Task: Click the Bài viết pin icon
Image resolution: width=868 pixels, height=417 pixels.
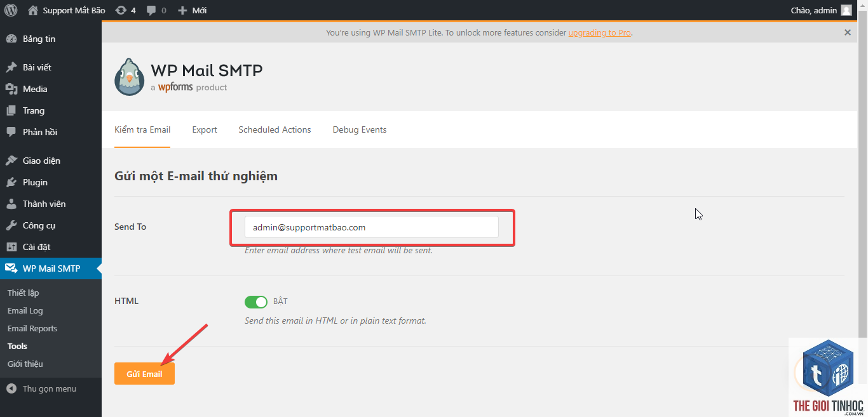Action: (11, 67)
